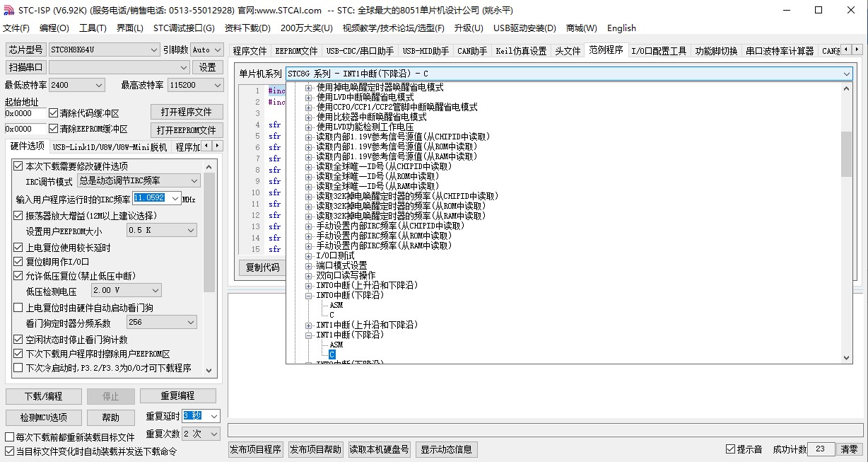Collapse the INT0中断(下降沿) tree node
The width and height of the screenshot is (868, 462).
pyautogui.click(x=309, y=295)
